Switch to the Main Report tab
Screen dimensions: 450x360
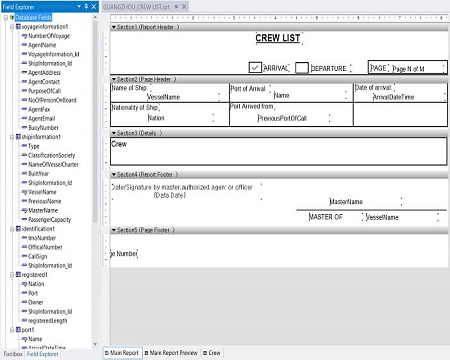pyautogui.click(x=123, y=353)
